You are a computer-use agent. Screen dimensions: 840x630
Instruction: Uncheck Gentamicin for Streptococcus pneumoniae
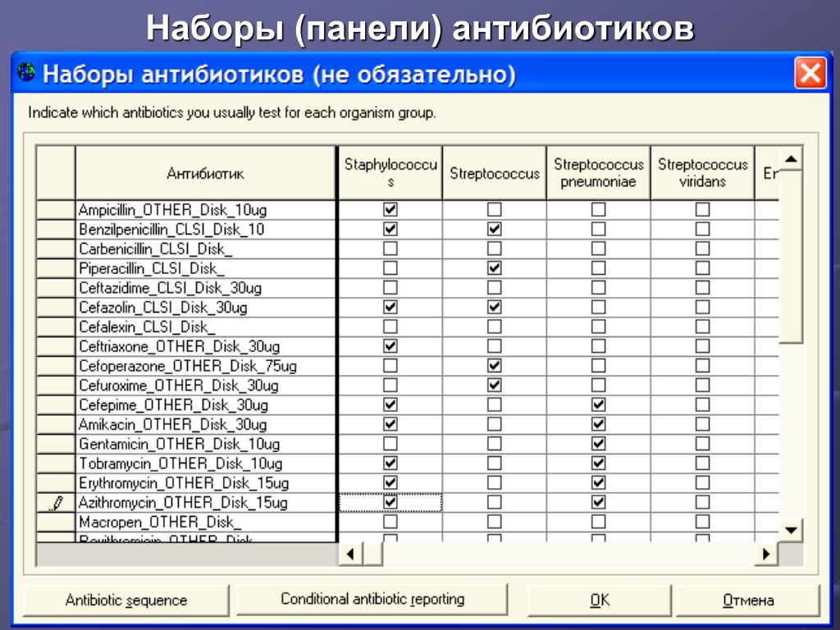(598, 444)
